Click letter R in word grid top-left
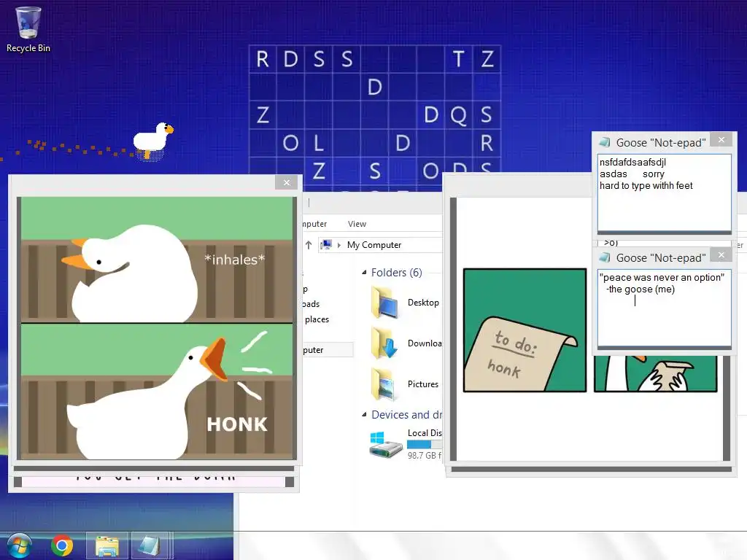747x560 pixels. 263,60
